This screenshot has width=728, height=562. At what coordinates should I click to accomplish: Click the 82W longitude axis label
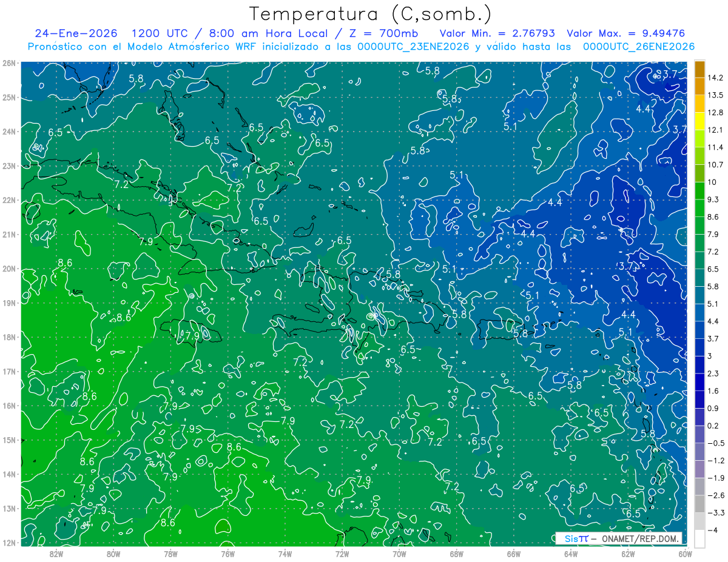[56, 554]
